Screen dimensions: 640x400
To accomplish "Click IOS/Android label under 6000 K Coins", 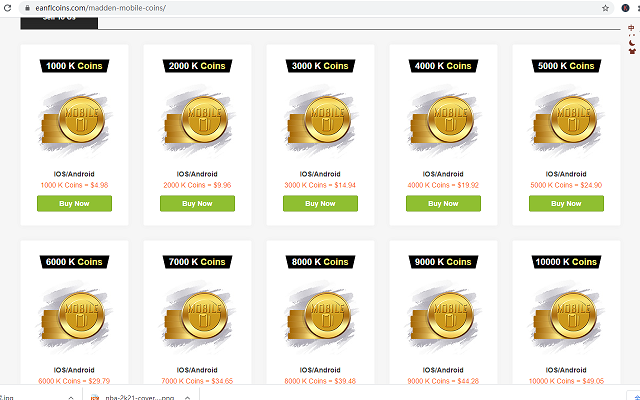I will (74, 370).
